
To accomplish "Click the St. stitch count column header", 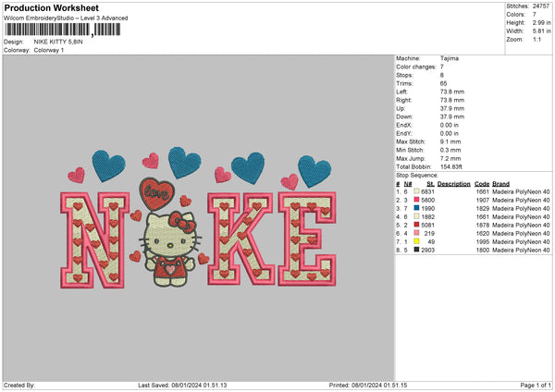I will click(x=430, y=184).
